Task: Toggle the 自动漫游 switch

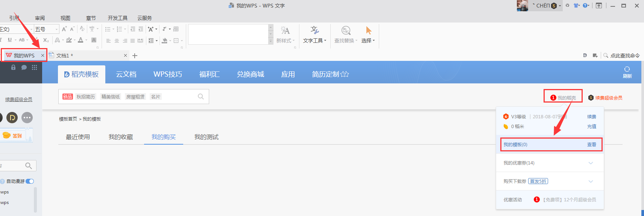Action: pos(30,181)
